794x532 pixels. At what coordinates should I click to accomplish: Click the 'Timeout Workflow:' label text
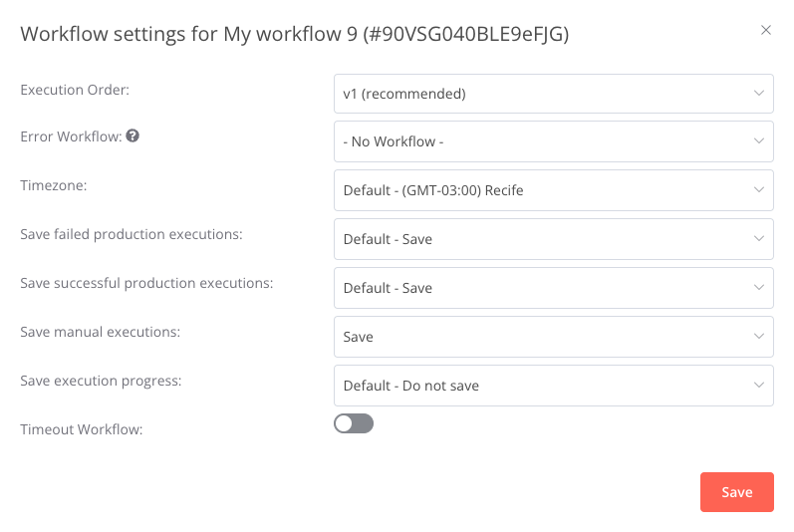coord(82,430)
